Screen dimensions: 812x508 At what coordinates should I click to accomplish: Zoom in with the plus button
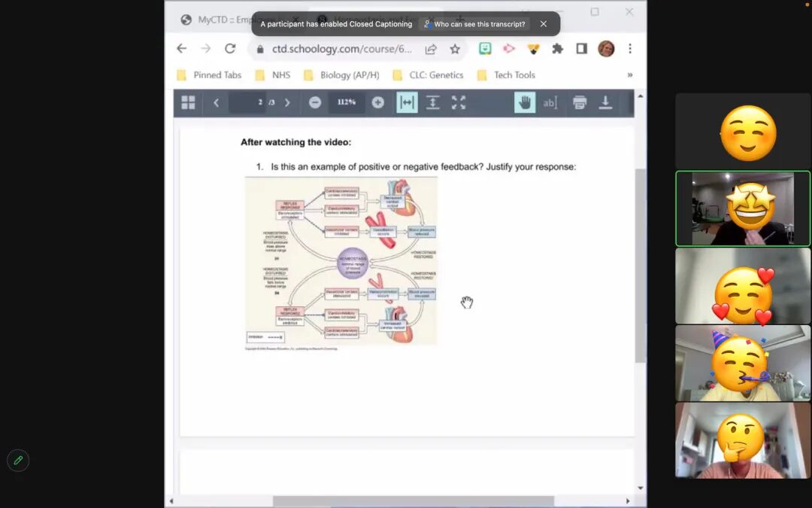[x=378, y=102]
